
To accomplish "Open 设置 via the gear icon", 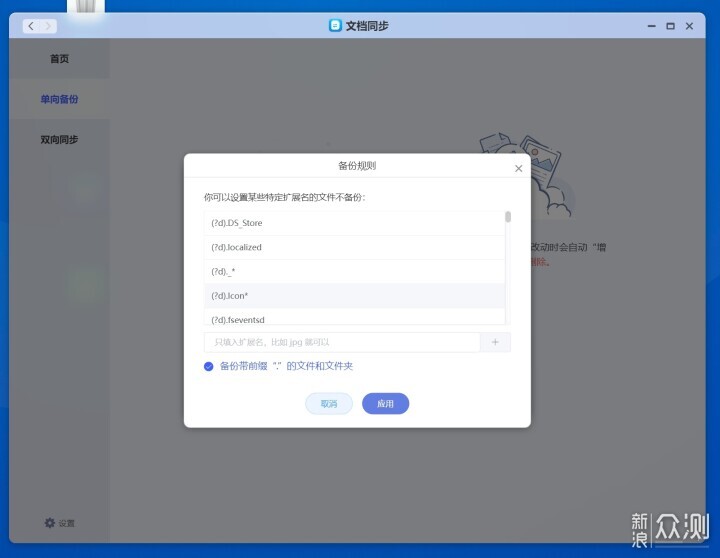I will pyautogui.click(x=50, y=523).
